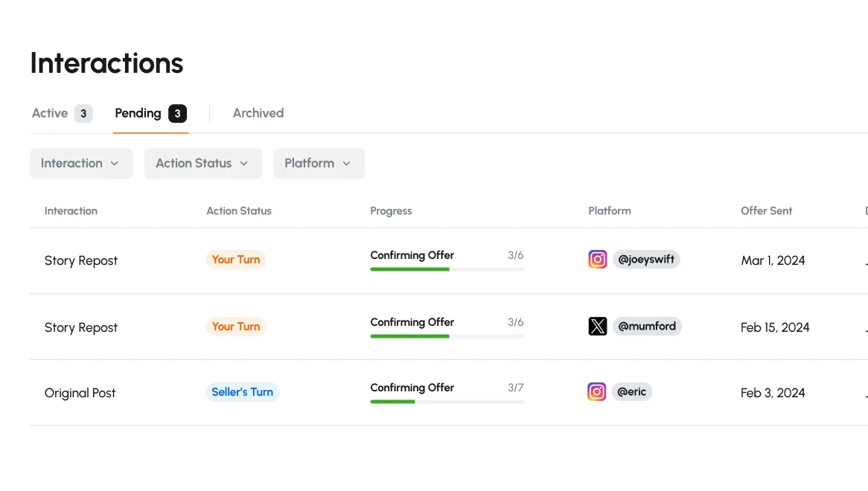Viewport: 868px width, 491px height.
Task: Click the @joeyswift handle tag
Action: click(x=646, y=260)
